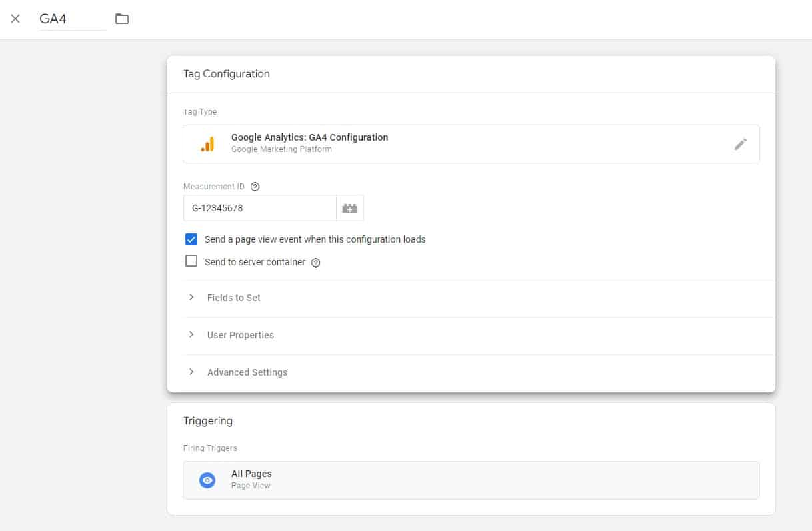Click the All Pages trigger eye icon

[x=208, y=480]
